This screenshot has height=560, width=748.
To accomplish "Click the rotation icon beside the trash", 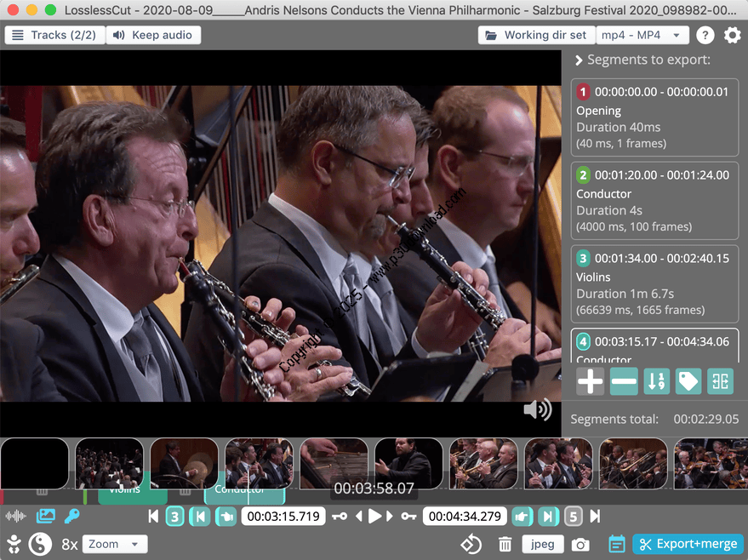I will (471, 544).
